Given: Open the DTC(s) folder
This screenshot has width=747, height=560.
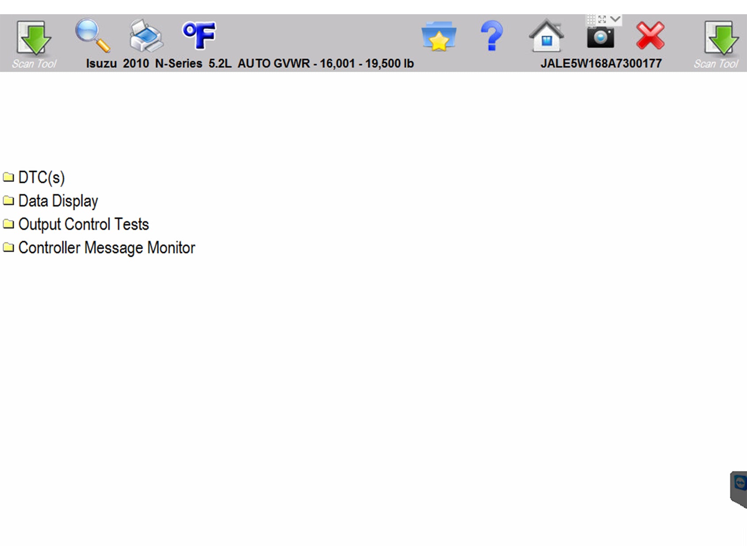Looking at the screenshot, I should pyautogui.click(x=41, y=177).
